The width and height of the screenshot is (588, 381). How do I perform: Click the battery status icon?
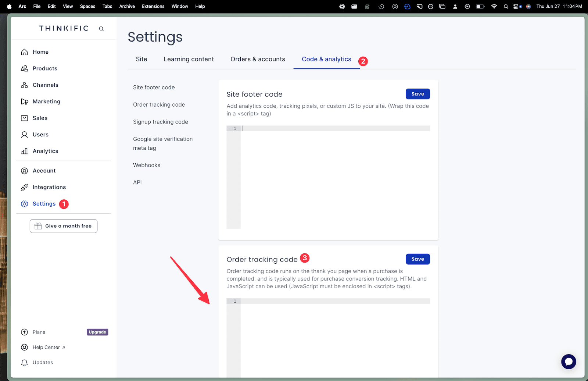(x=480, y=6)
